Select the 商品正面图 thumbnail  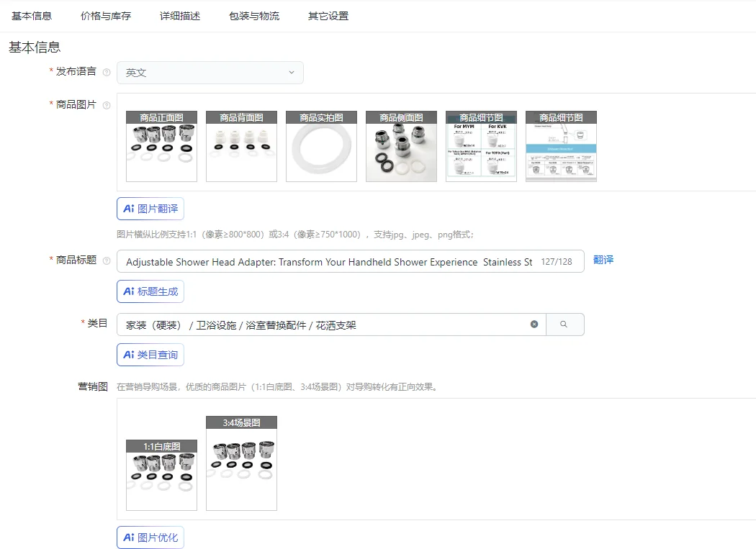161,147
